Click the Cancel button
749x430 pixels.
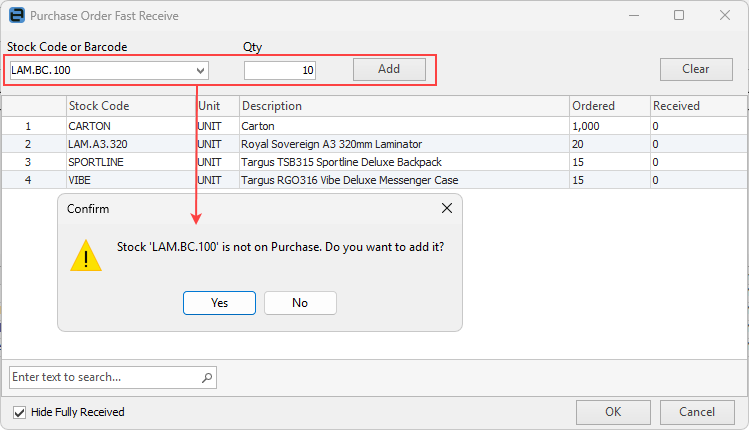[x=697, y=412]
